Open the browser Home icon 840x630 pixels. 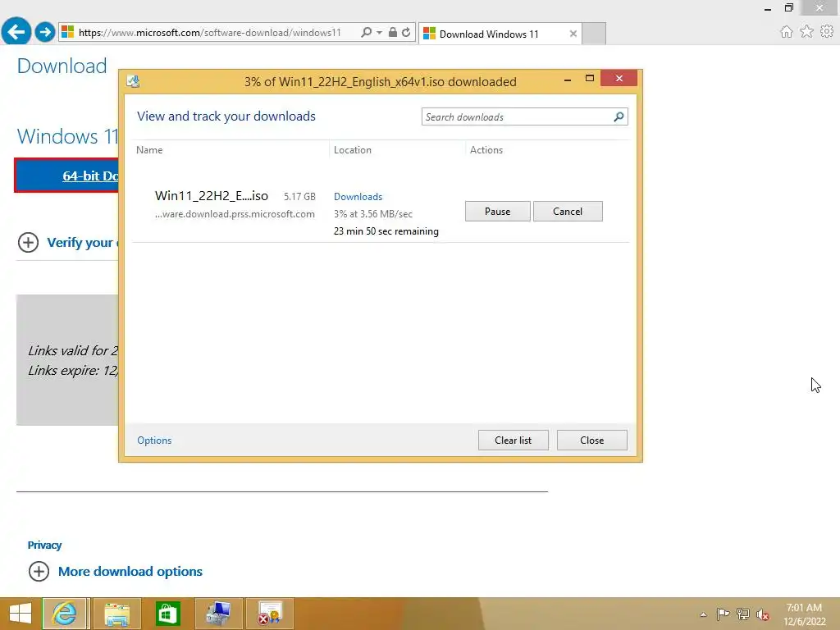pos(786,32)
